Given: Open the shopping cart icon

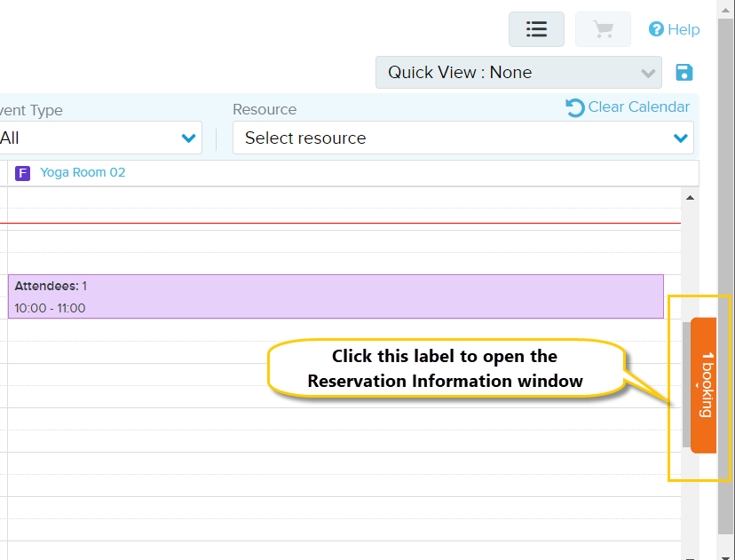Looking at the screenshot, I should 603,29.
